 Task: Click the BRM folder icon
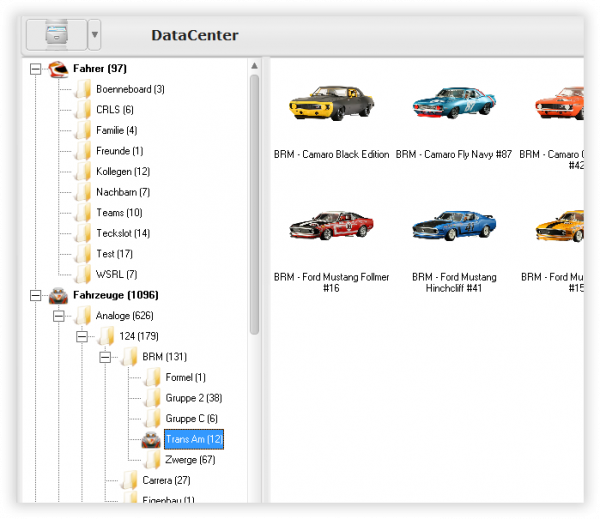129,357
